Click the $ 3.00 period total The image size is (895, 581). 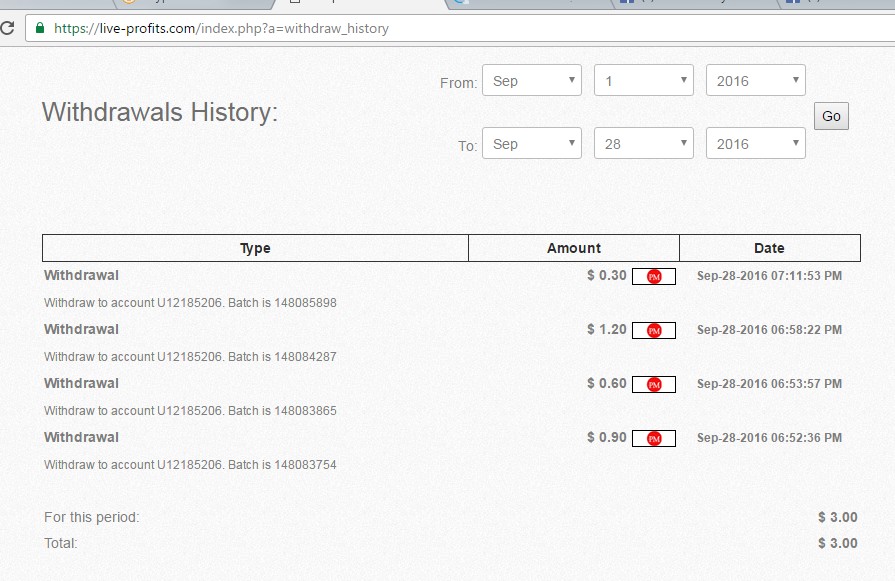pos(837,517)
